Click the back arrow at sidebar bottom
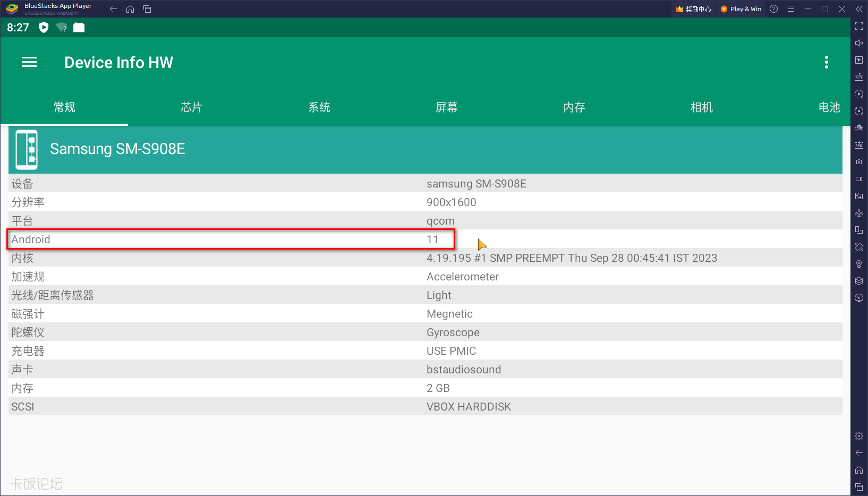This screenshot has width=868, height=496. (859, 453)
